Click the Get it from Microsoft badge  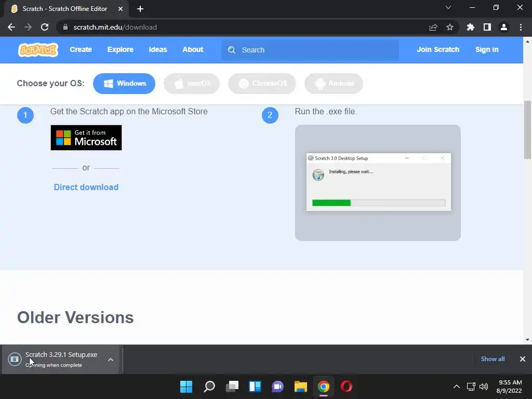tap(86, 138)
